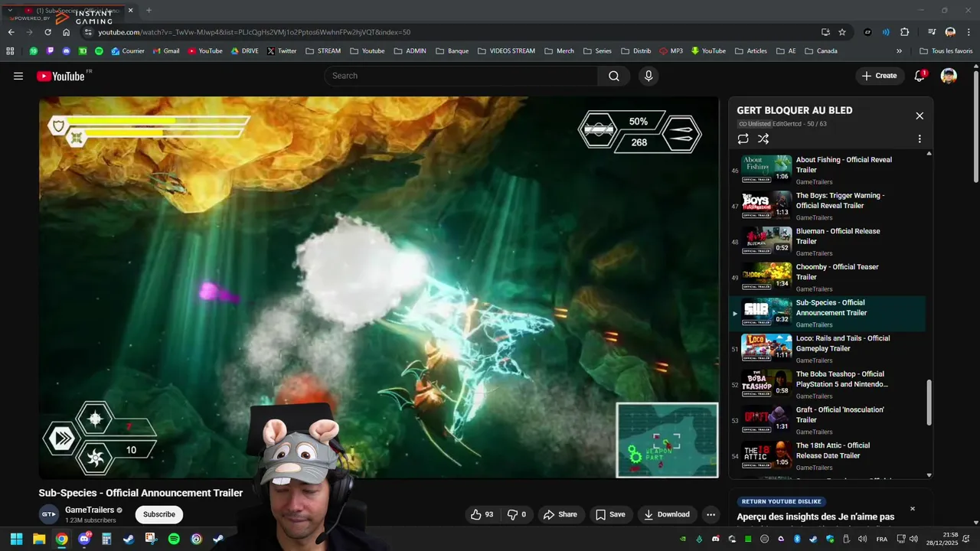Image resolution: width=980 pixels, height=551 pixels.
Task: Open File Explorer from the taskbar
Action: click(39, 539)
